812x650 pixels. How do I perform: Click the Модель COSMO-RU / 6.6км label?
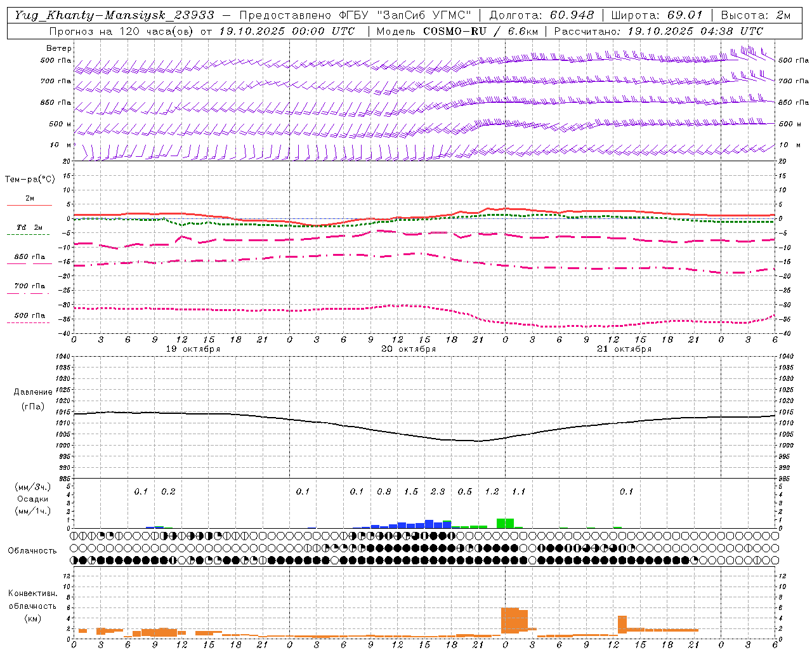pos(457,31)
